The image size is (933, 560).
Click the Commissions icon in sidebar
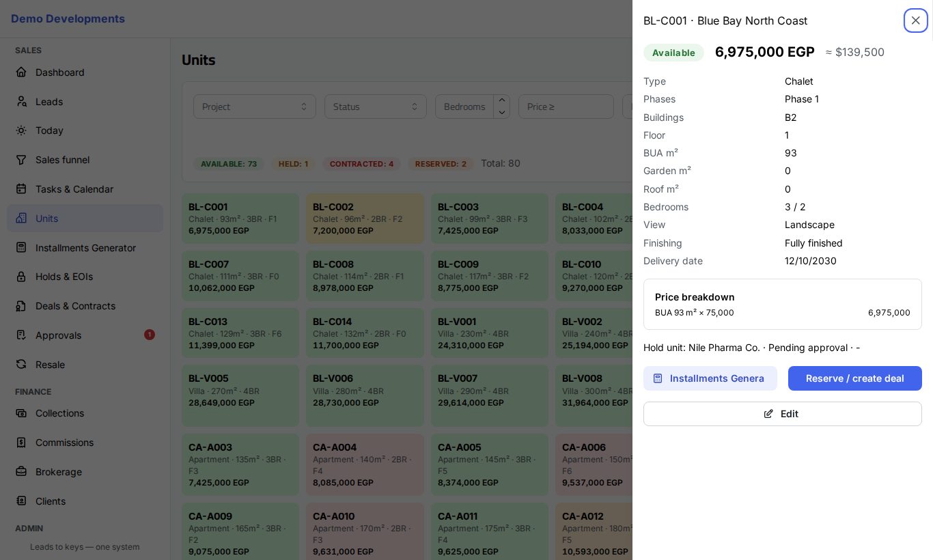click(x=21, y=443)
